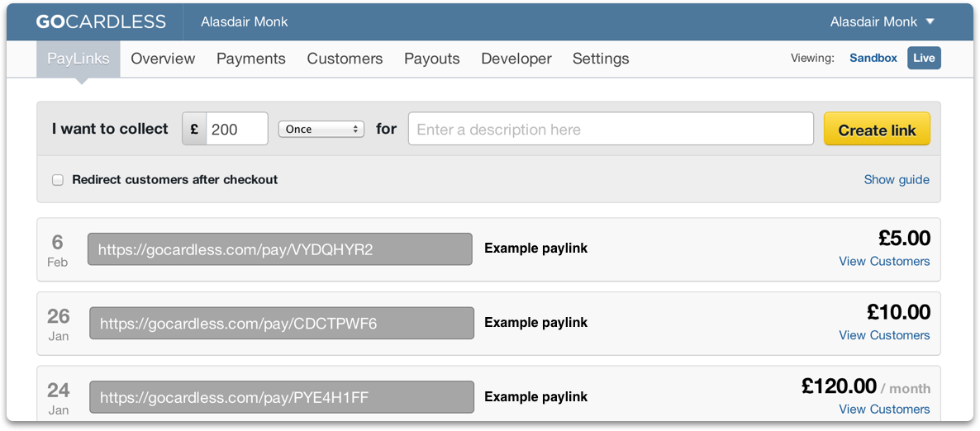980x431 pixels.
Task: Click the £5.00 amount
Action: point(904,238)
